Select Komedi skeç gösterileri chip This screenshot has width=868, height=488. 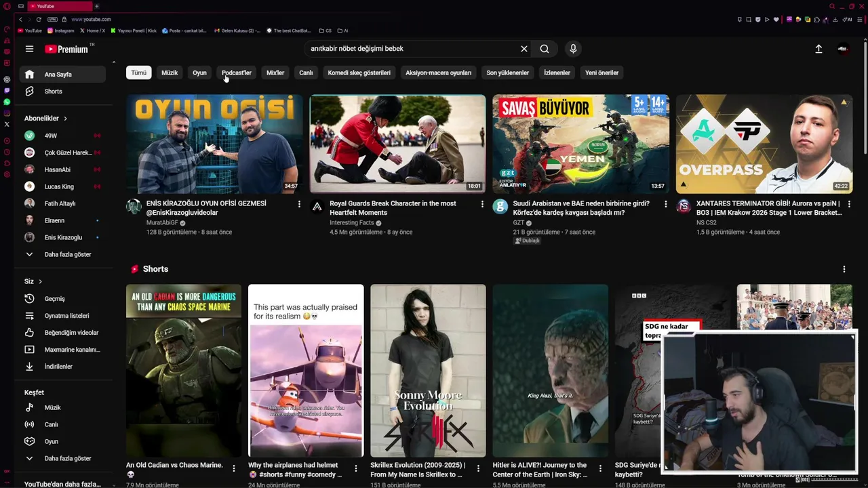[x=359, y=73]
